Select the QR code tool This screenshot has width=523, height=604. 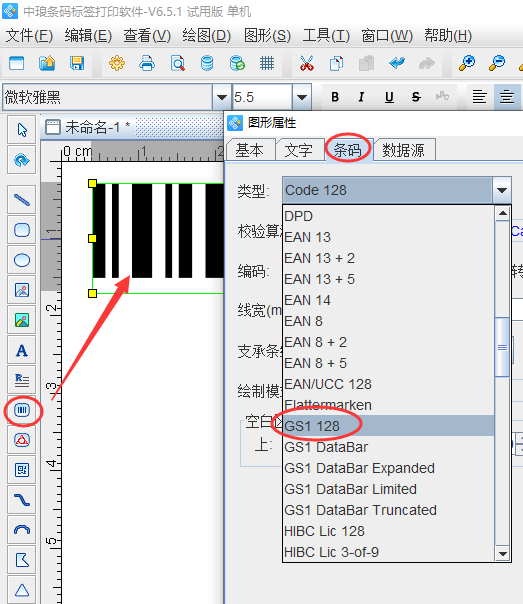click(22, 470)
